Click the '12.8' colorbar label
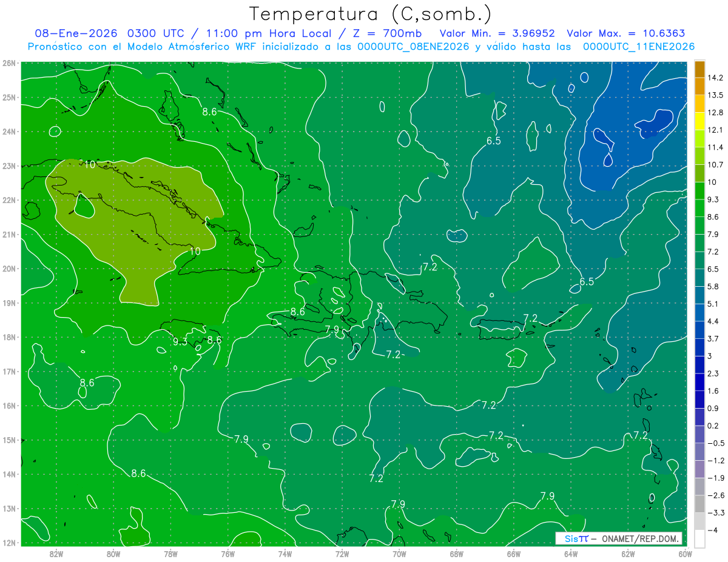 coord(715,113)
